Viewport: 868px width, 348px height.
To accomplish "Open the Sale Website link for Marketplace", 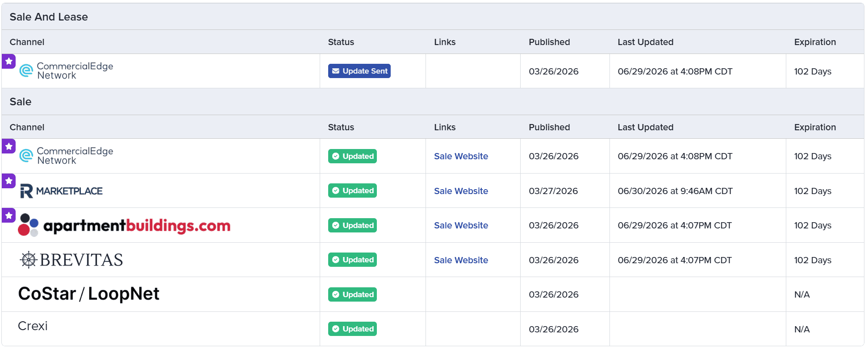I will [461, 191].
